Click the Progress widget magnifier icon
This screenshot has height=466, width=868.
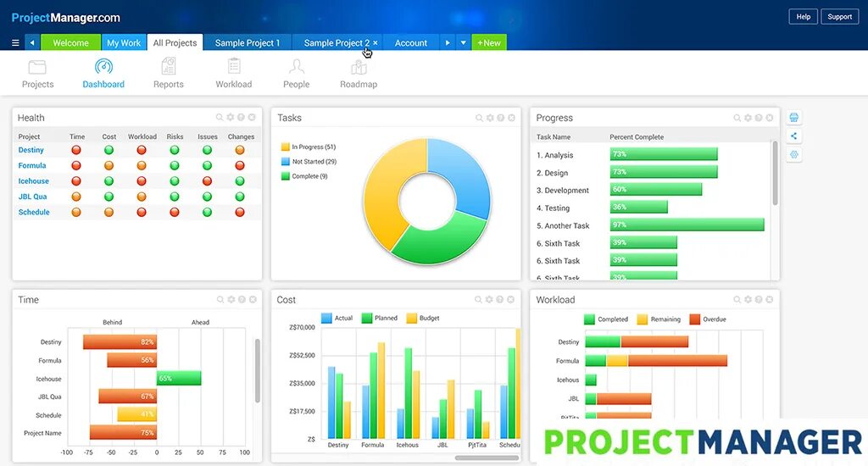pos(737,118)
